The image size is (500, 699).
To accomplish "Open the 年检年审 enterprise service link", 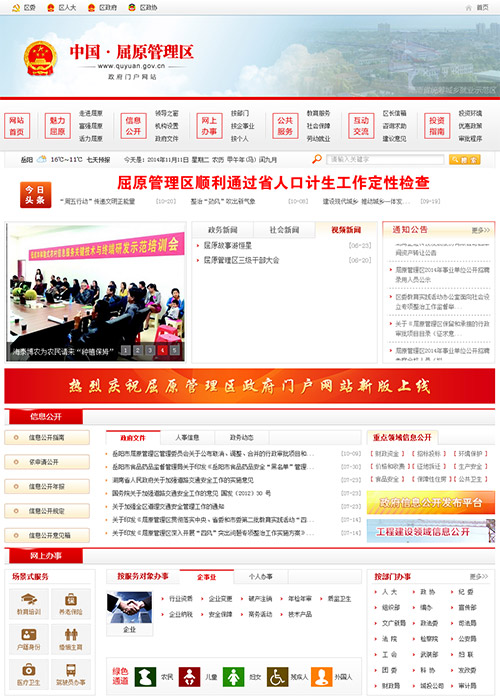I will tap(300, 599).
